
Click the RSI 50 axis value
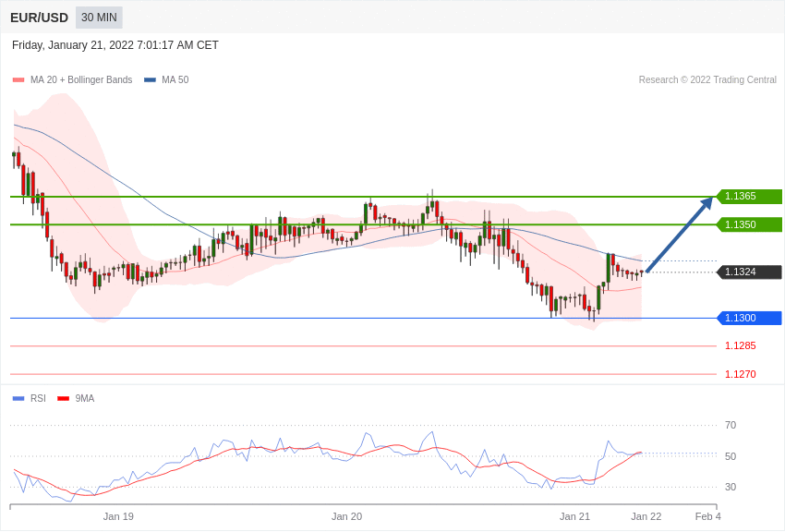[x=731, y=456]
